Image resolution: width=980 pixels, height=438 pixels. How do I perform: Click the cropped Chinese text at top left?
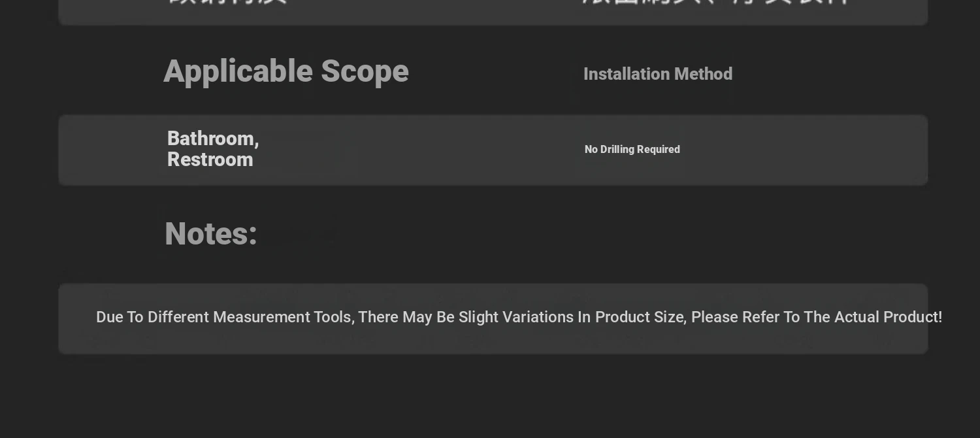[227, 3]
